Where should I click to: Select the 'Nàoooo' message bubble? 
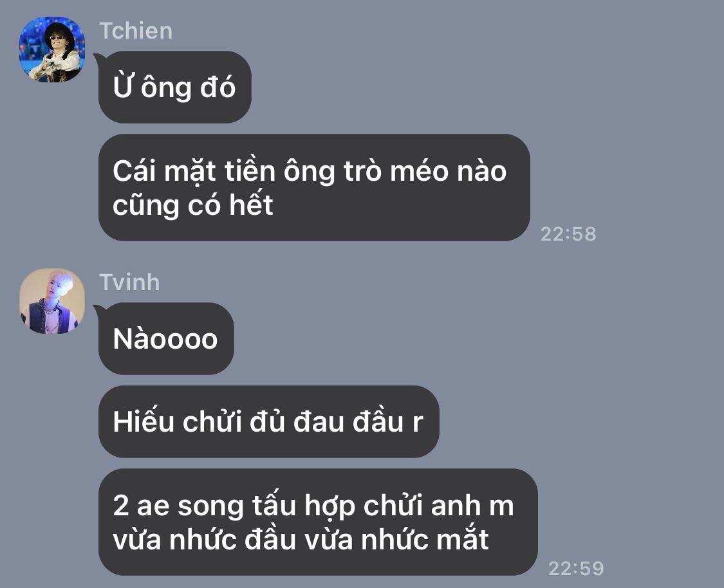coord(166,338)
